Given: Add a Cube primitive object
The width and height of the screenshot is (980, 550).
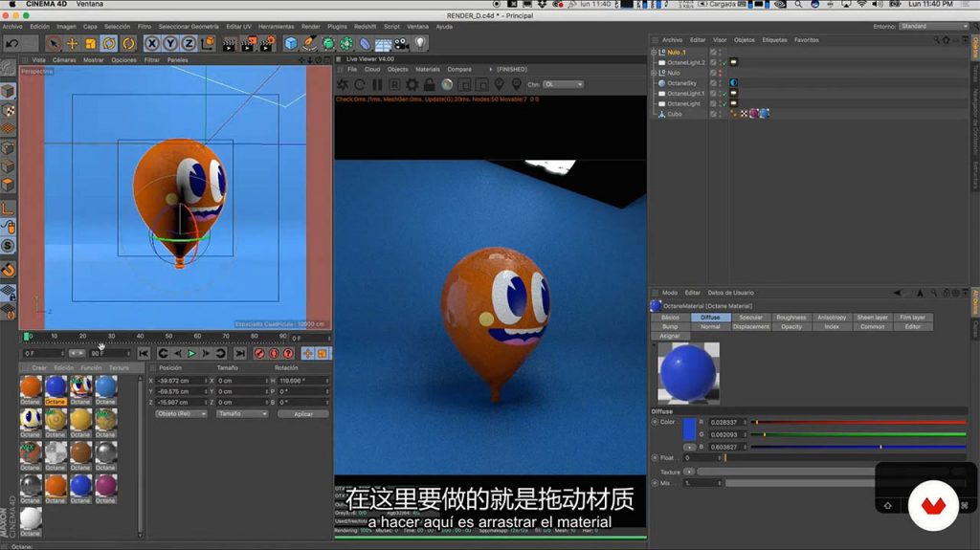Looking at the screenshot, I should pos(291,43).
